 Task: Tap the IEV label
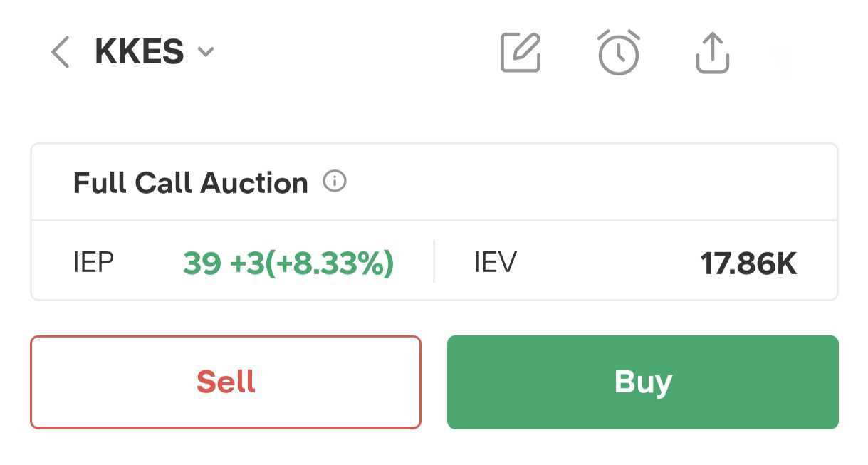pos(495,263)
